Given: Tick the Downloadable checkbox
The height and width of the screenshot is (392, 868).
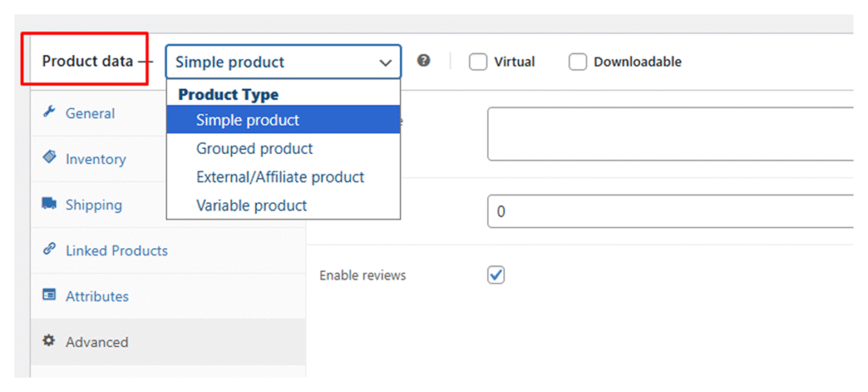Looking at the screenshot, I should [x=577, y=62].
